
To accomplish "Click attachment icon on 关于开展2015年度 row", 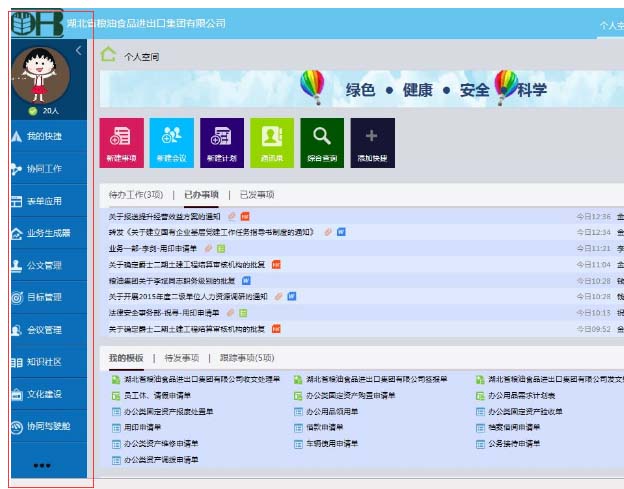I will tap(279, 296).
